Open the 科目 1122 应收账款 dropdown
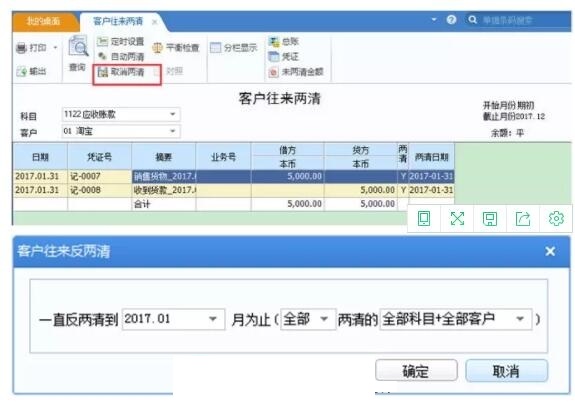575x405 pixels. (x=172, y=114)
